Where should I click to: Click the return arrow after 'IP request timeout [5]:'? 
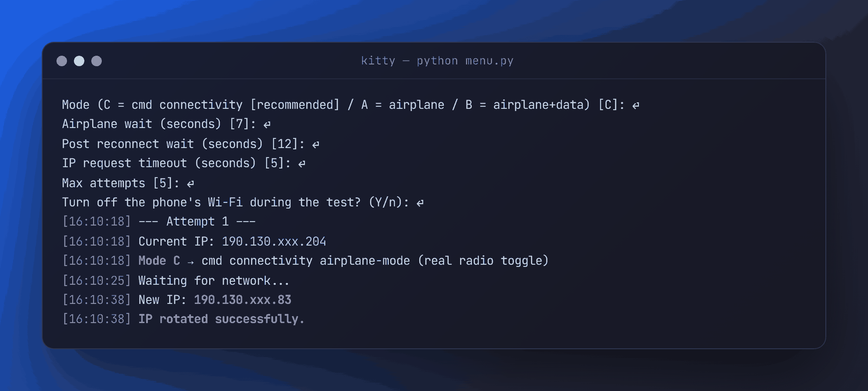(x=302, y=164)
